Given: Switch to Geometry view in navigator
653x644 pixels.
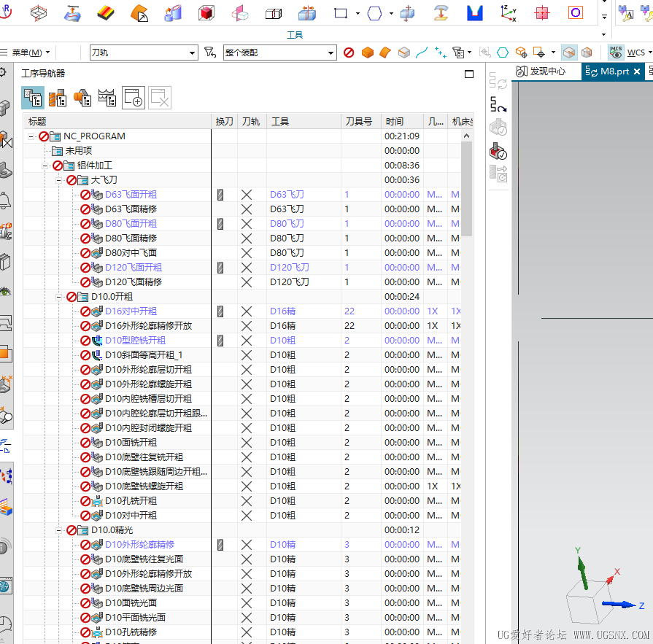Looking at the screenshot, I should click(x=82, y=98).
